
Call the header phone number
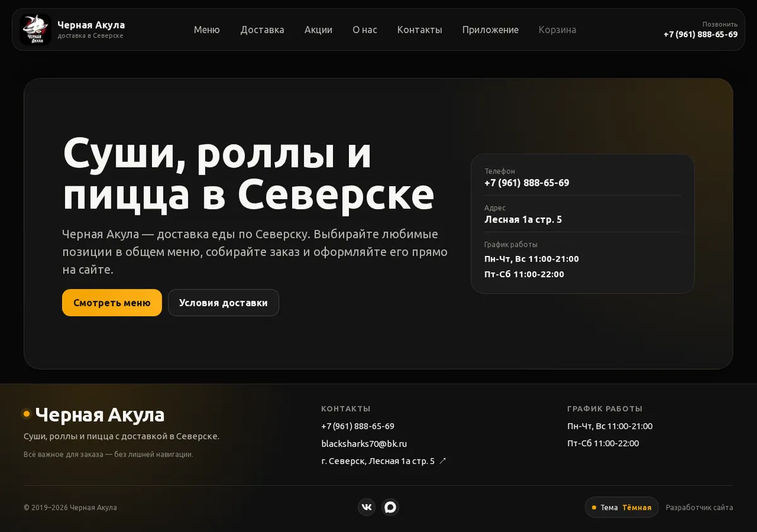coord(700,34)
